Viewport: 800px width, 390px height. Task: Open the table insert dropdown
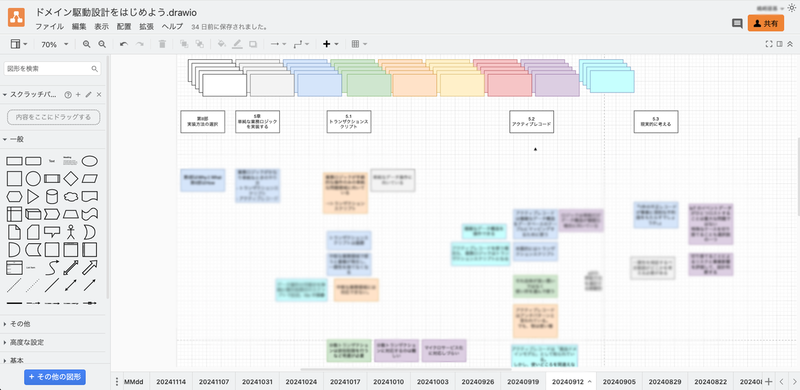pyautogui.click(x=359, y=44)
